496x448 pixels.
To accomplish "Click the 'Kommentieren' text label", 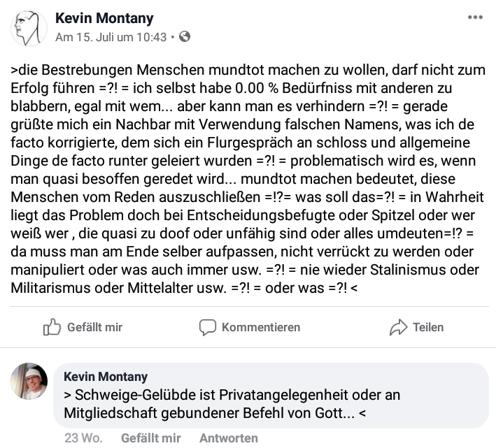I will (x=261, y=327).
